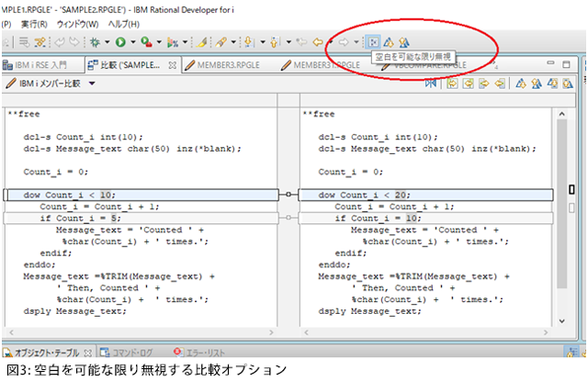Click the yellow Back arrow
Image resolution: width=588 pixels, height=381 pixels.
coord(318,42)
